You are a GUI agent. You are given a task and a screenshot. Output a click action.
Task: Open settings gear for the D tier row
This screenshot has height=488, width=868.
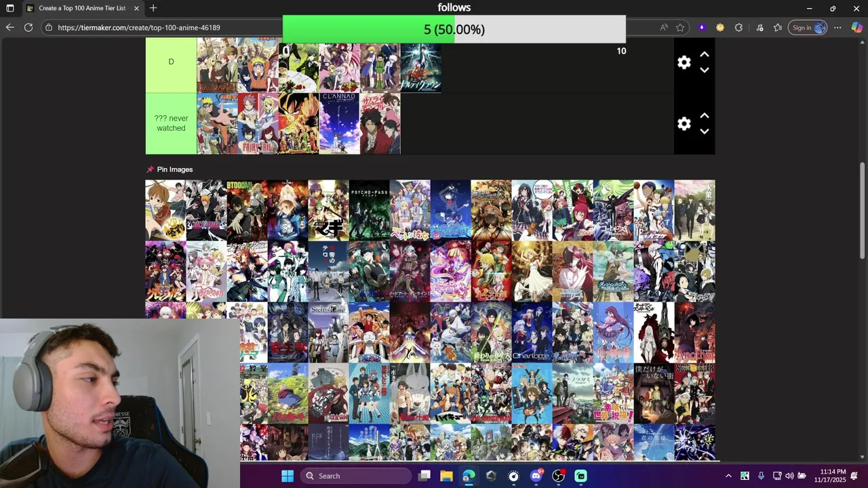(684, 62)
